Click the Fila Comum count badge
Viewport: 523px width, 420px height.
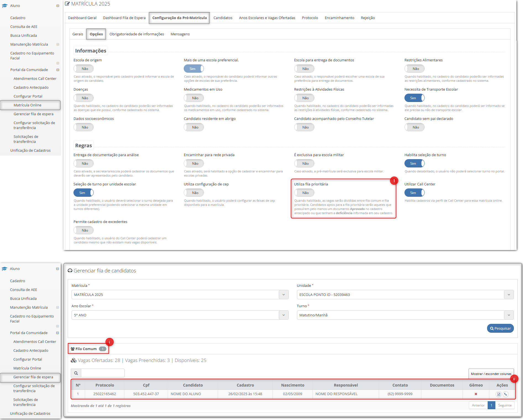[x=103, y=349]
